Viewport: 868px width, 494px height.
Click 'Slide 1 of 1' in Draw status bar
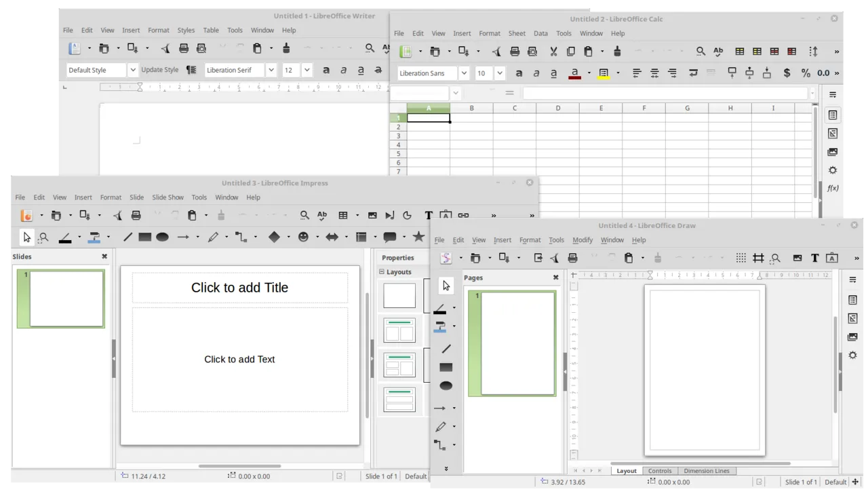801,482
